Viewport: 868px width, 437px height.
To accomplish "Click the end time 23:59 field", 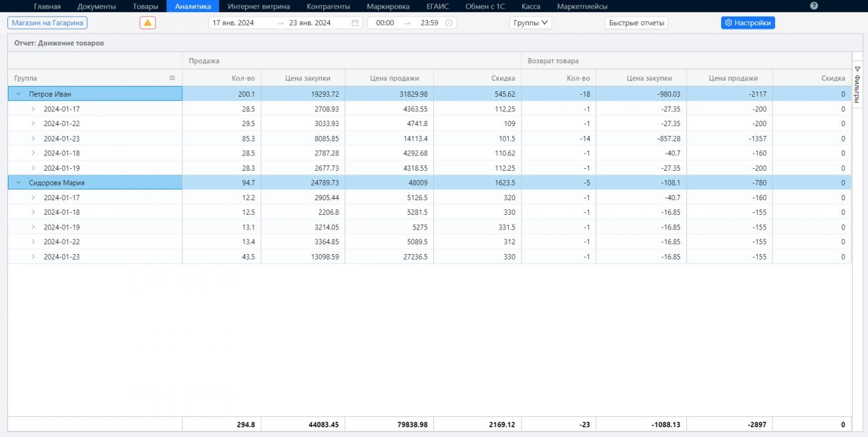I will tap(429, 23).
